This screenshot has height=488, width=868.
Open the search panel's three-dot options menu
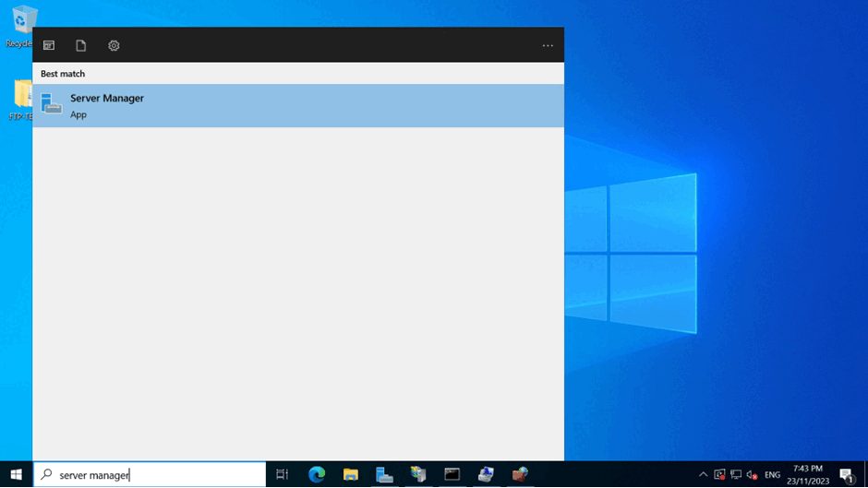548,45
